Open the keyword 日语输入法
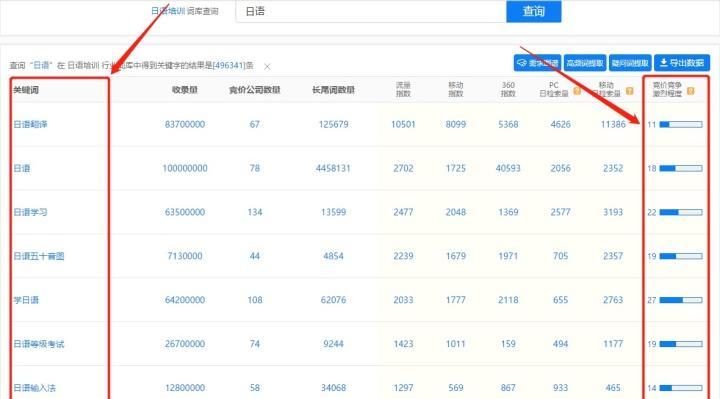This screenshot has width=720, height=399. pos(34,388)
